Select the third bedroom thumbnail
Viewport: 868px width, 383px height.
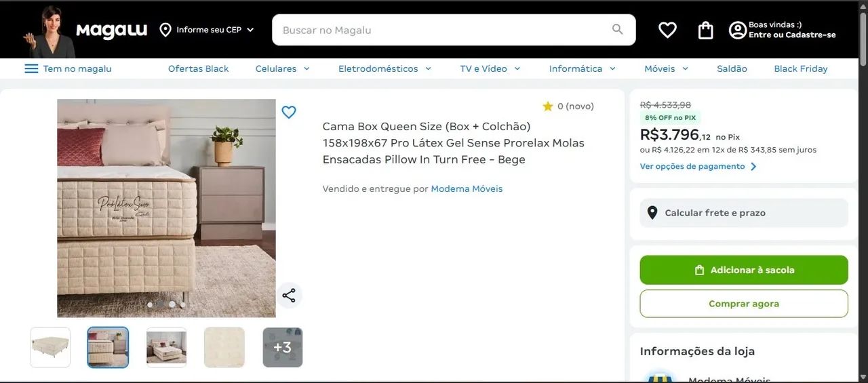[x=166, y=347]
